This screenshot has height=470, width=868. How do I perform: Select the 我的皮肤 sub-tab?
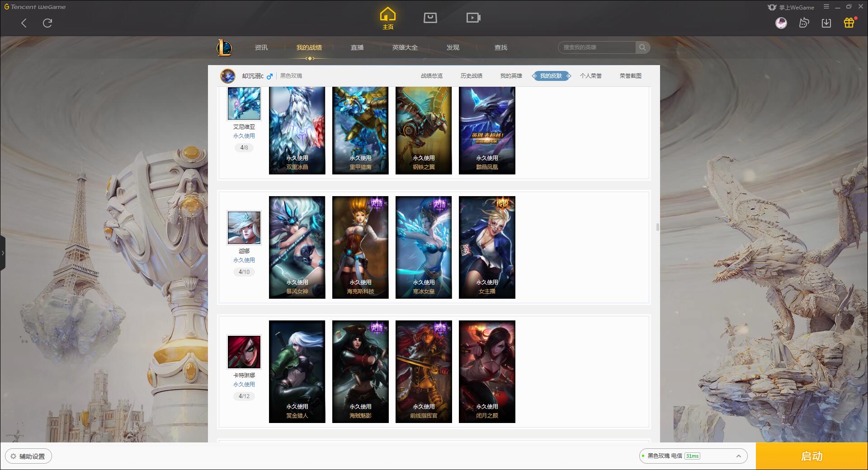click(551, 76)
